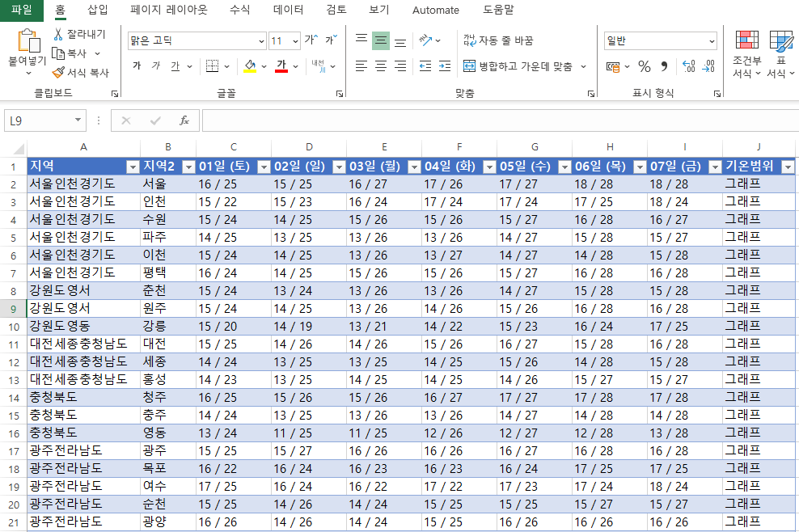The image size is (799, 532).
Task: Open the filter dropdown on 지역 column
Action: pyautogui.click(x=134, y=166)
